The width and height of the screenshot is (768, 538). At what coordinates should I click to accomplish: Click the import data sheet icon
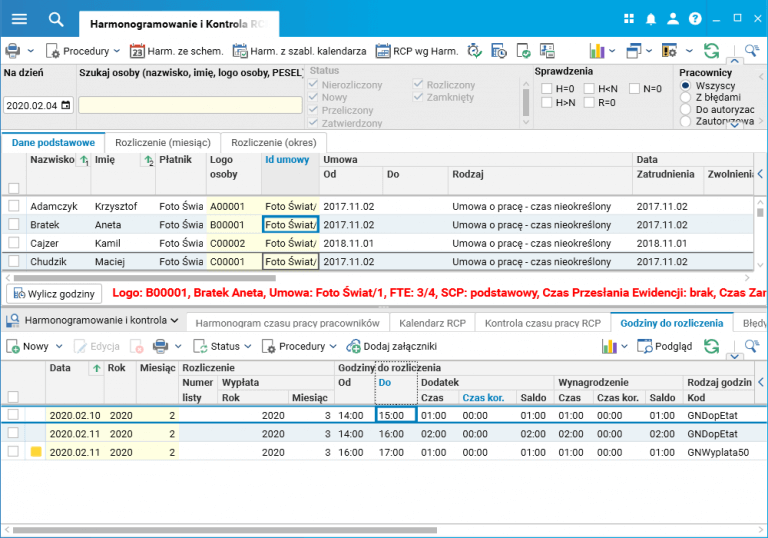(547, 50)
